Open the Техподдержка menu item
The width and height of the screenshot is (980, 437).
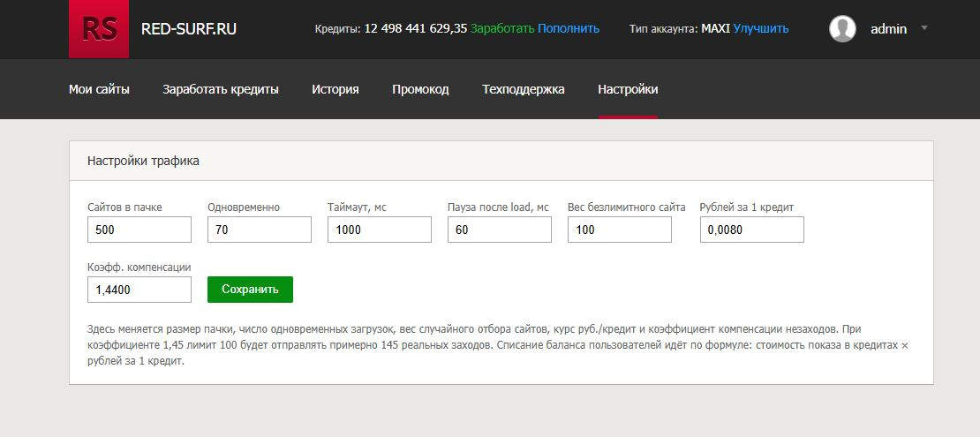click(524, 89)
